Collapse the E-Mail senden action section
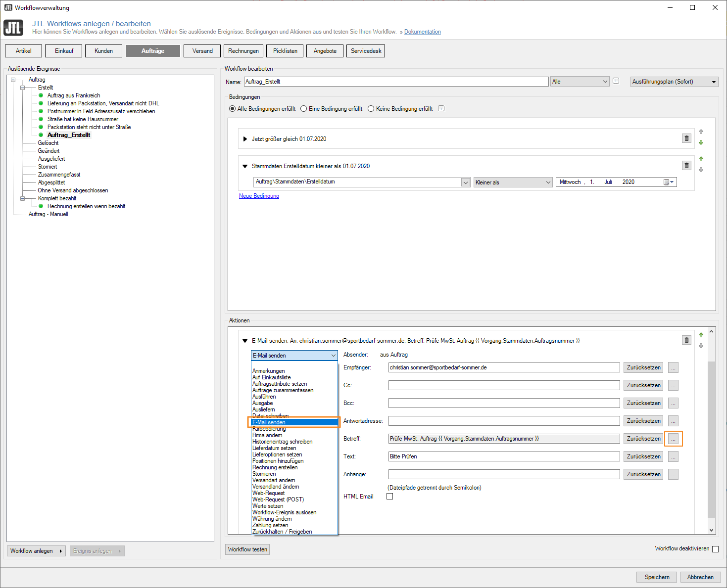The height and width of the screenshot is (588, 727). click(245, 341)
